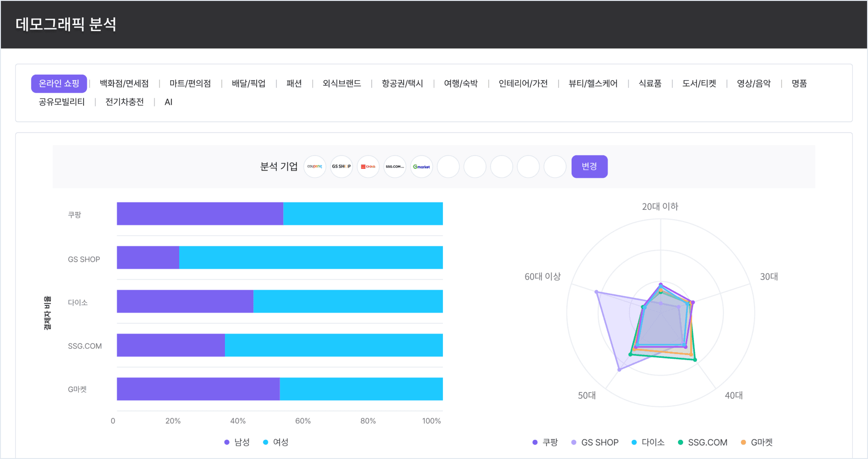The width and height of the screenshot is (868, 459).
Task: Select the 명품 tab
Action: click(x=799, y=83)
